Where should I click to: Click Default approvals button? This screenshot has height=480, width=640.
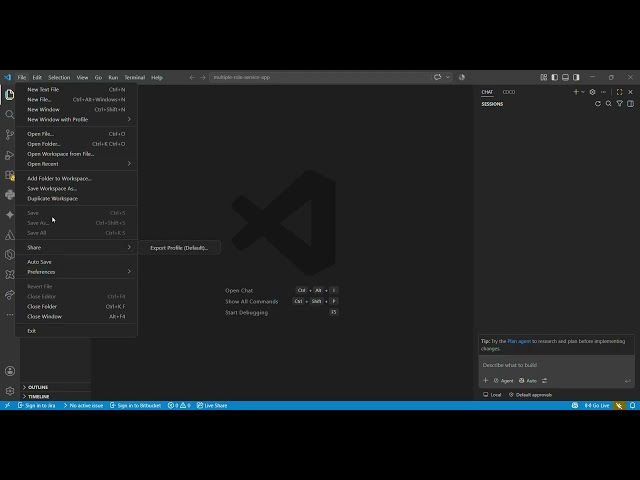coord(530,395)
